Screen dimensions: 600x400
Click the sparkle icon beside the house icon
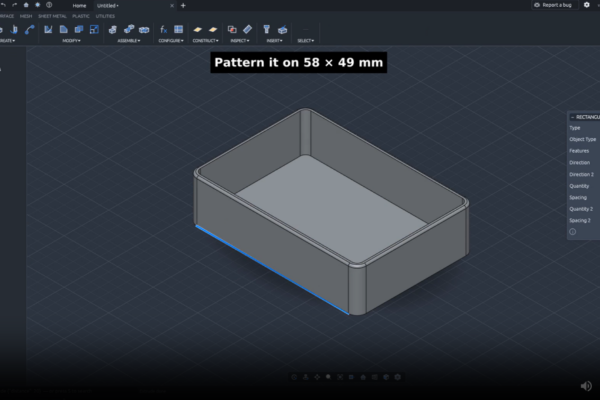tap(38, 5)
